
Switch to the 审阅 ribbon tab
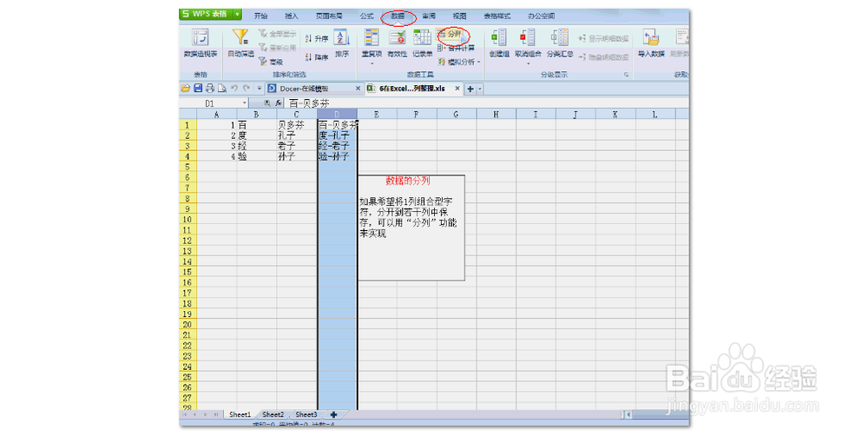pyautogui.click(x=429, y=16)
